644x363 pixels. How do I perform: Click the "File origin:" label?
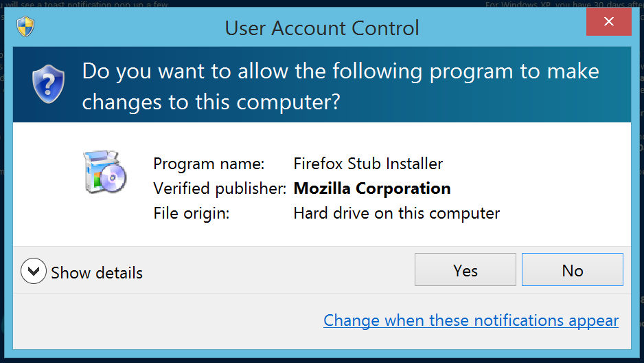191,213
